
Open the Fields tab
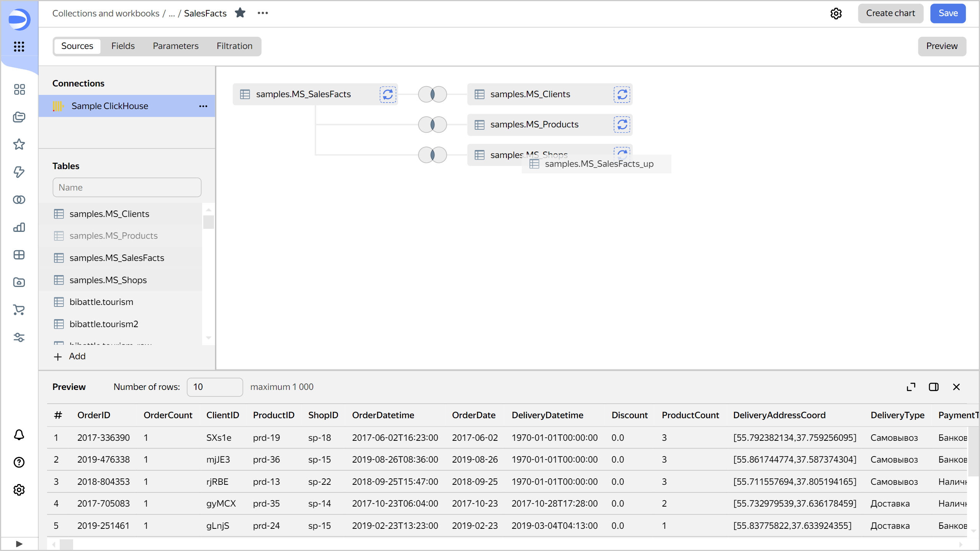pyautogui.click(x=122, y=46)
